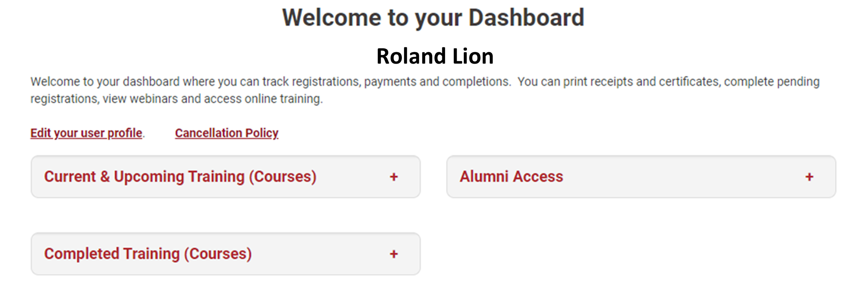Click the plus icon beside Alumni Access
This screenshot has width=868, height=301.
click(x=809, y=177)
